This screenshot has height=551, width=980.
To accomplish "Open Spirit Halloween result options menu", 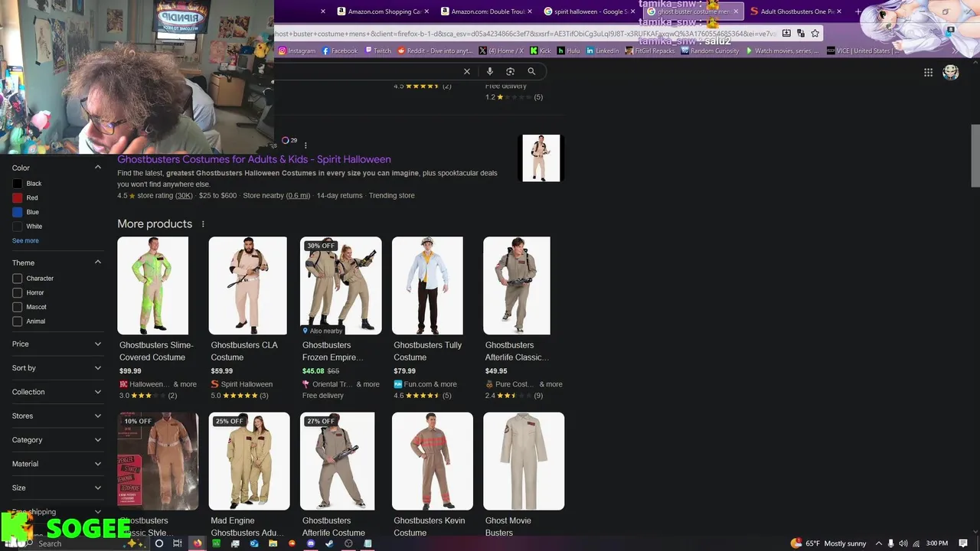I will tap(305, 145).
